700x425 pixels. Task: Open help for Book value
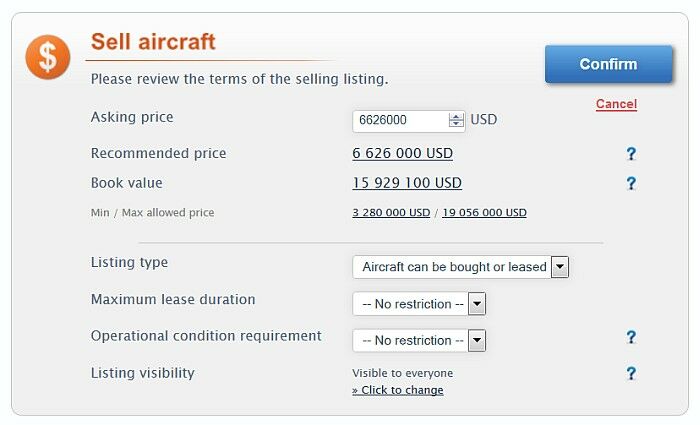pos(631,183)
